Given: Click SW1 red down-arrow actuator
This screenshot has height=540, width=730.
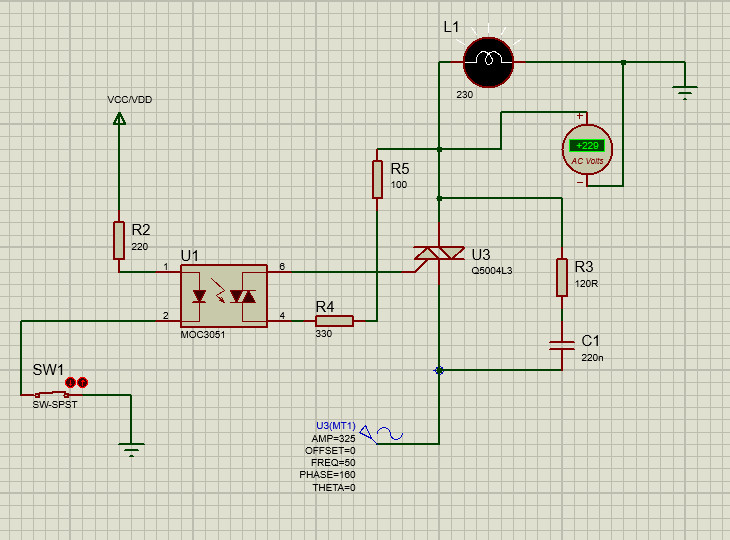Looking at the screenshot, I should tap(70, 383).
